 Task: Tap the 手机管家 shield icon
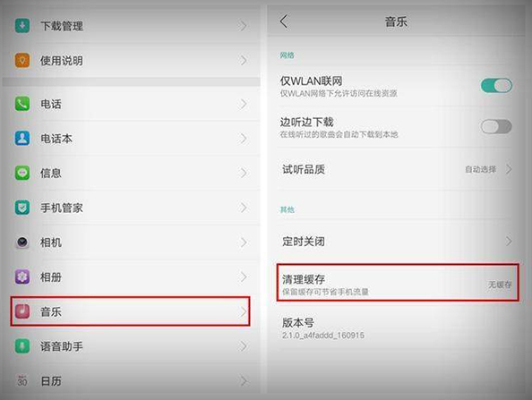tap(22, 208)
